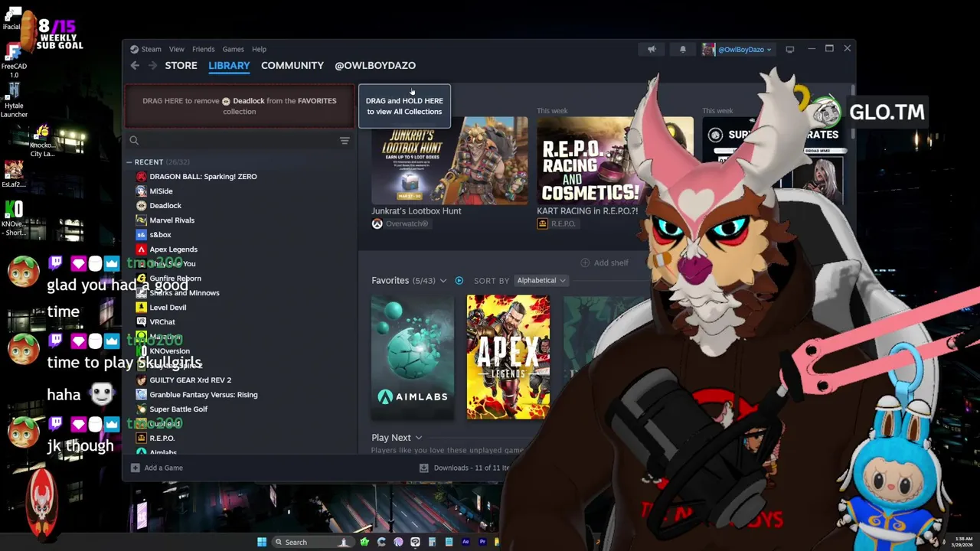The image size is (980, 551).
Task: Select R.E.P.O. in the library list
Action: pyautogui.click(x=162, y=439)
